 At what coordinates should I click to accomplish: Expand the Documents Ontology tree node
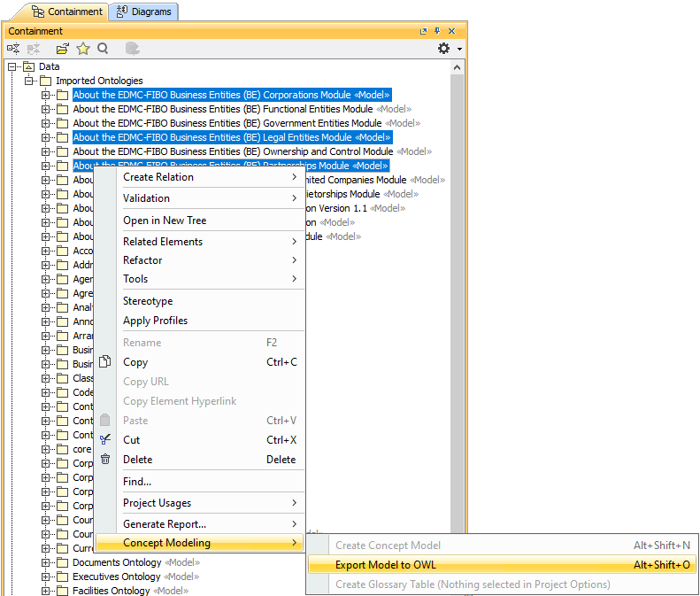(46, 562)
